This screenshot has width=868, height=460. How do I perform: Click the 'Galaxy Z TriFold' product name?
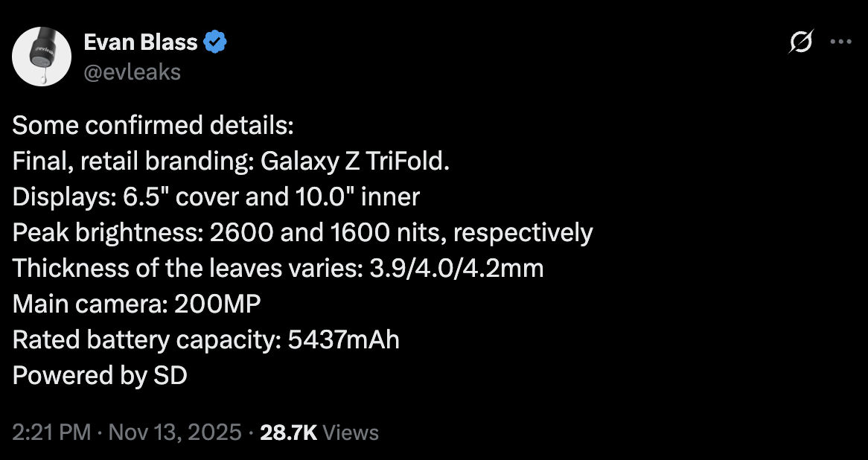(351, 162)
